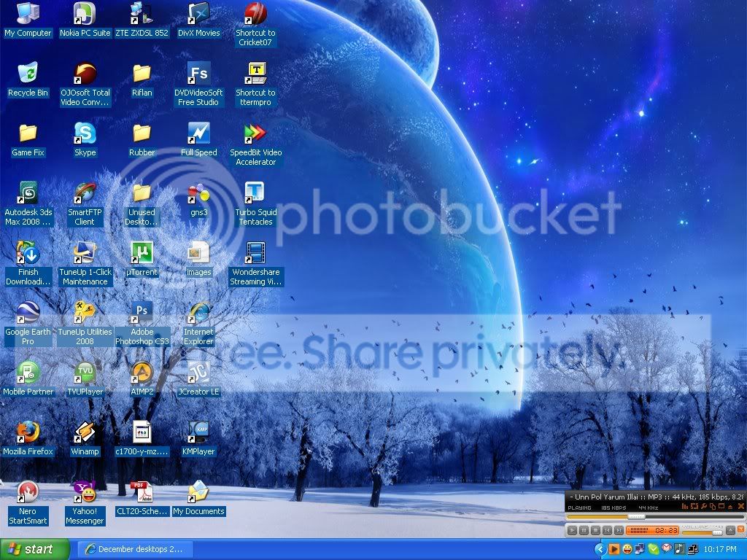Image resolution: width=747 pixels, height=560 pixels.
Task: Open Nokia PC Suite shortcut
Action: (85, 20)
